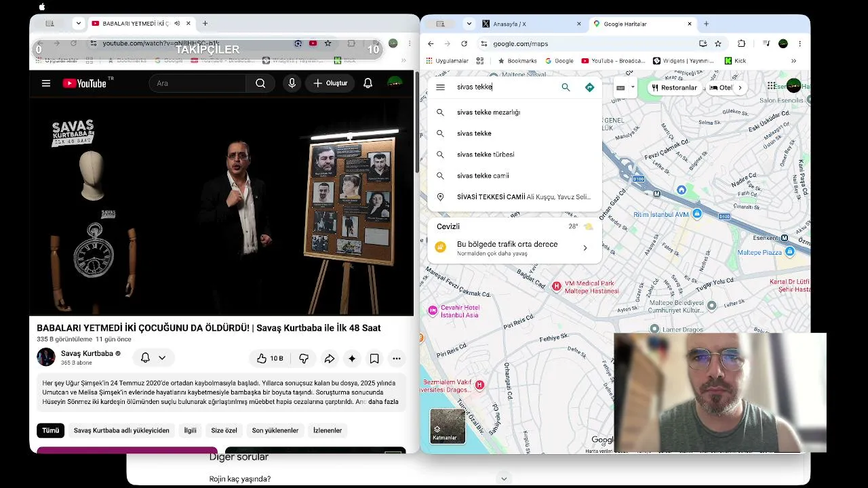Switch to the Anasayfa / X tab

532,24
